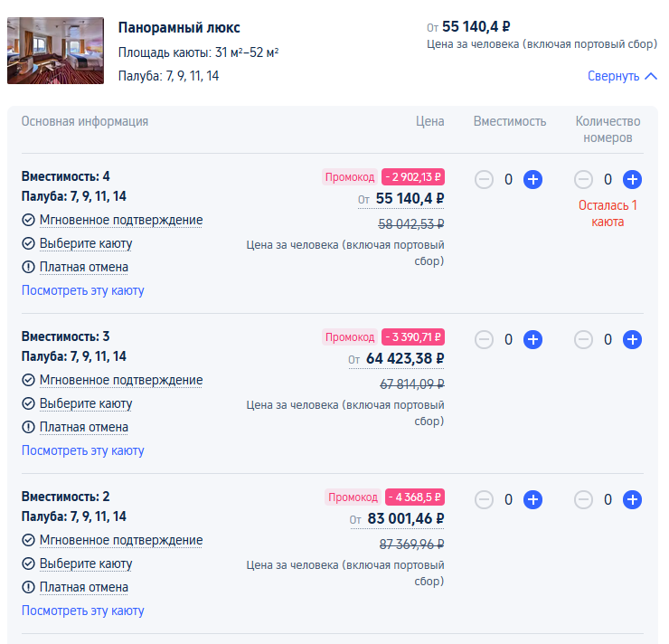Click Мгновенное подтверждение in capacity 3 row
Screen dimensions: 669x644
click(x=121, y=380)
